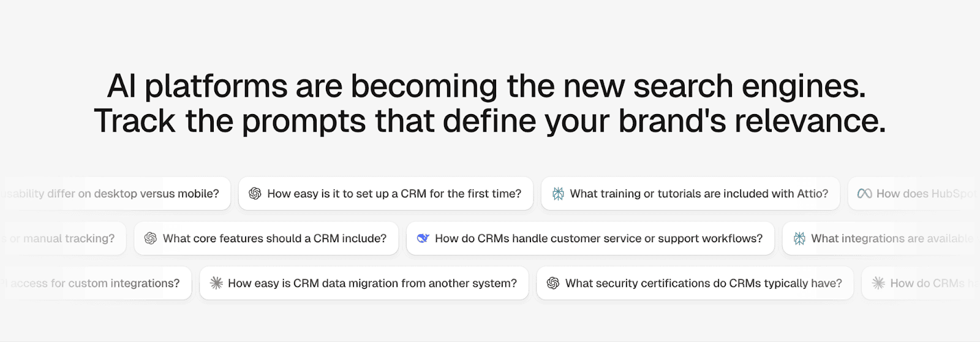Viewport: 980px width, 342px height.
Task: Open the CRM data migration prompt text
Action: [x=372, y=283]
